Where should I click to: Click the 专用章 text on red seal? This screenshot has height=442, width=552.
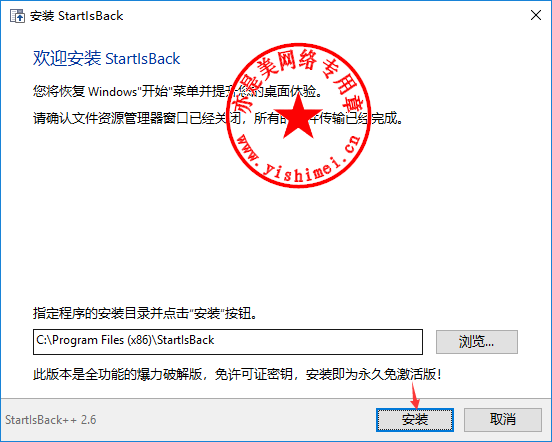click(x=341, y=83)
